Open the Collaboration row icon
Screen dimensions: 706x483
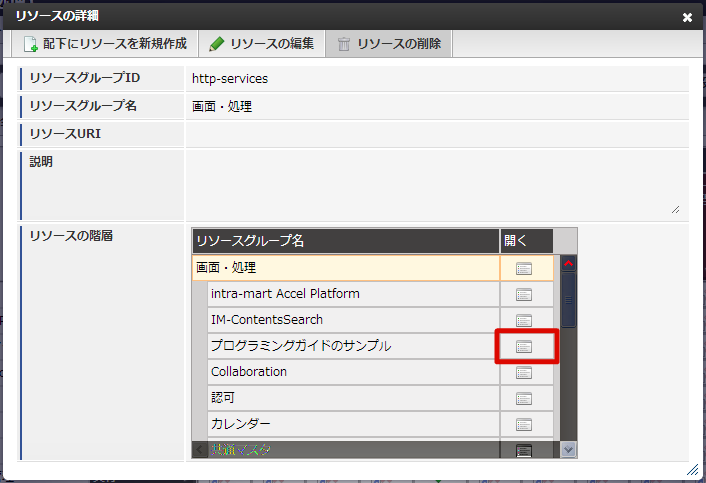click(x=524, y=372)
